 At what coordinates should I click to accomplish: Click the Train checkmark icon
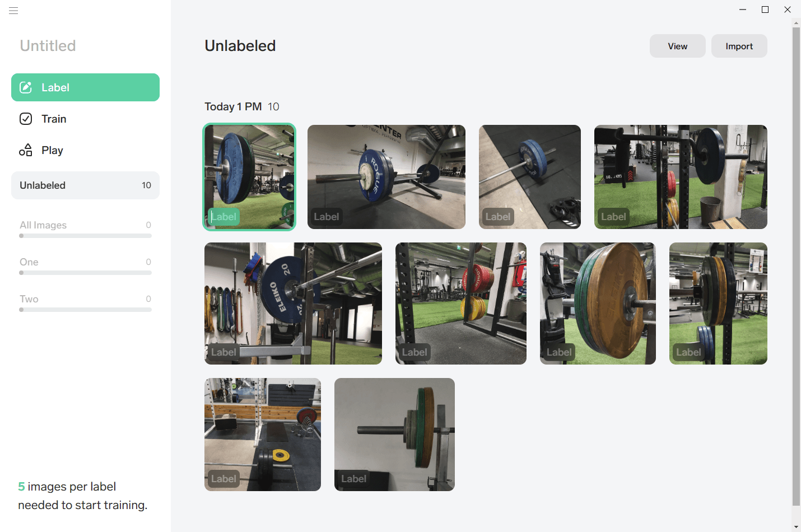point(26,119)
